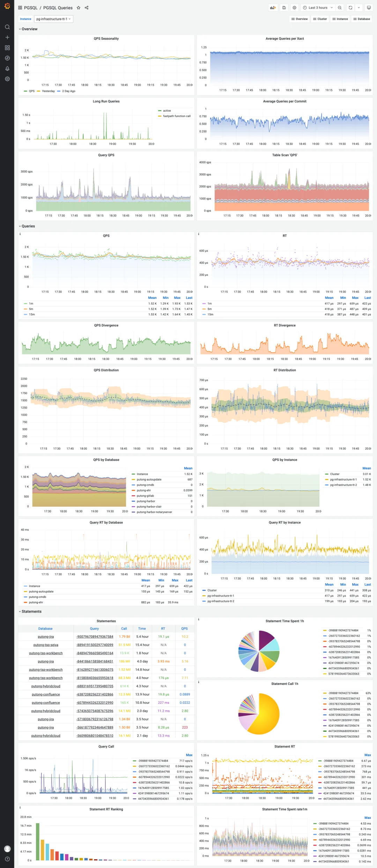Open the pg-infrastructure-tt-1 instance dropdown
The width and height of the screenshot is (377, 868).
click(53, 19)
